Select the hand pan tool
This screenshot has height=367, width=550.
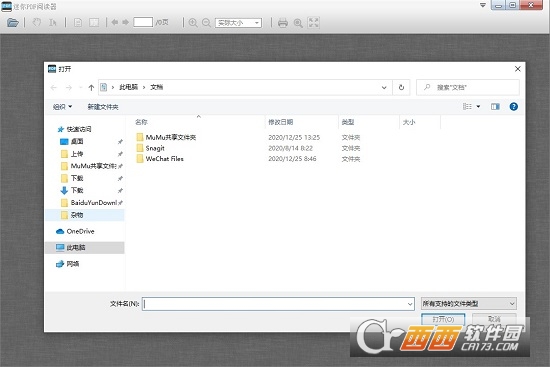pyautogui.click(x=36, y=23)
